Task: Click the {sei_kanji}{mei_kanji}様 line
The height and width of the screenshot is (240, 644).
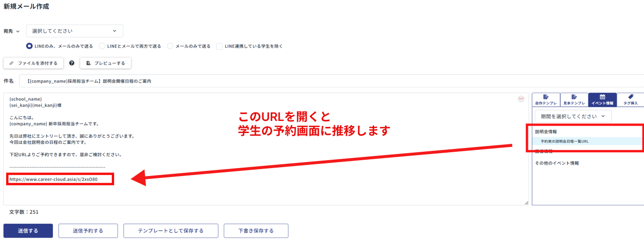Action: click(x=36, y=106)
